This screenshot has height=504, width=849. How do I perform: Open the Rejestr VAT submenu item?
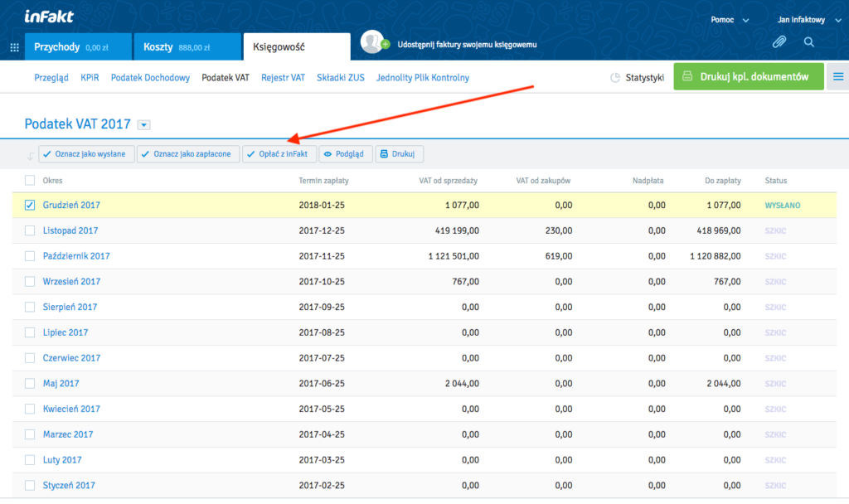click(x=283, y=78)
